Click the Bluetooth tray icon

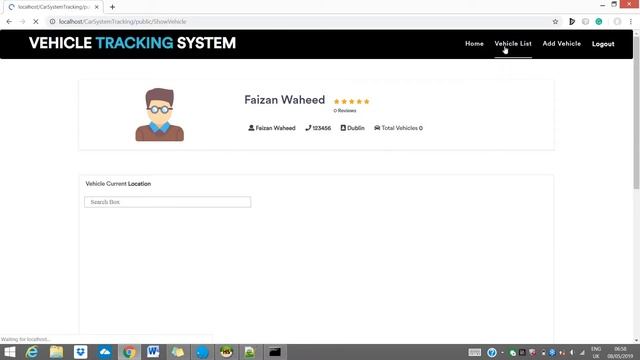point(552,352)
